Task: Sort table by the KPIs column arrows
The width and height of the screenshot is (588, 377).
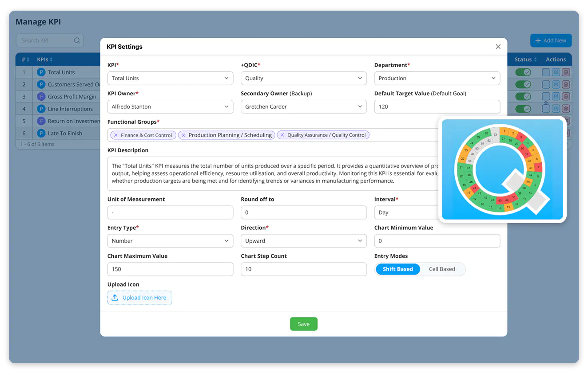Action: 51,60
